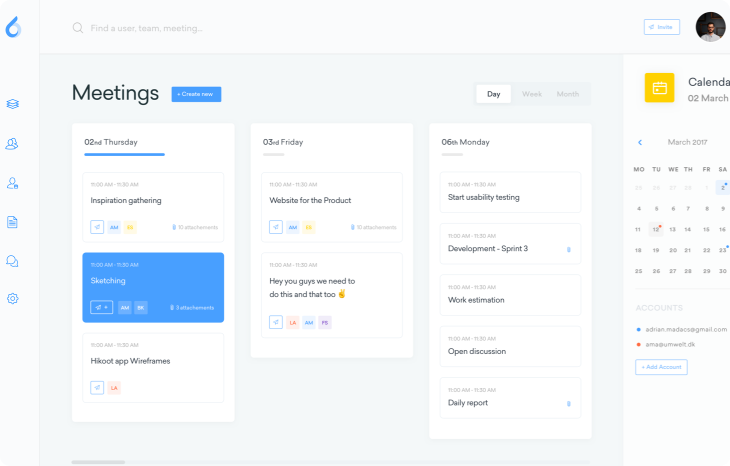
Task: Click the yellow calendar icon
Action: tap(659, 88)
